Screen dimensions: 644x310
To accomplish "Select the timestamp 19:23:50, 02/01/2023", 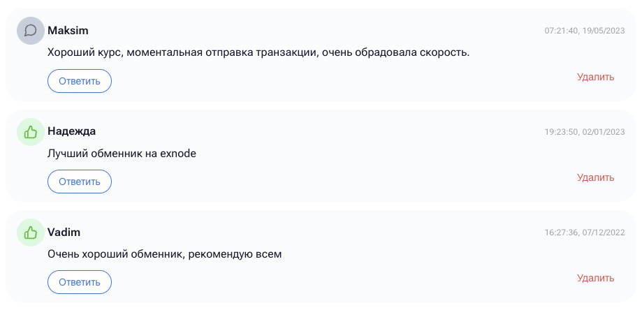I will (x=585, y=132).
